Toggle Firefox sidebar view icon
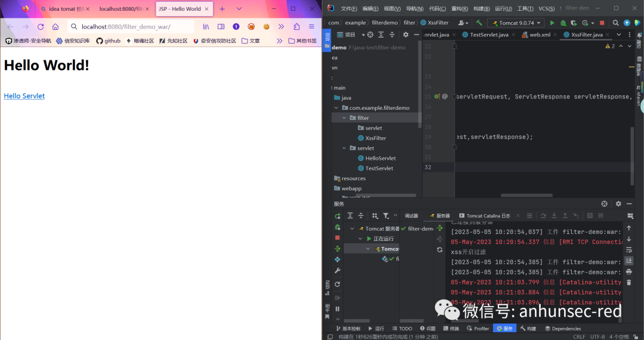 click(221, 27)
